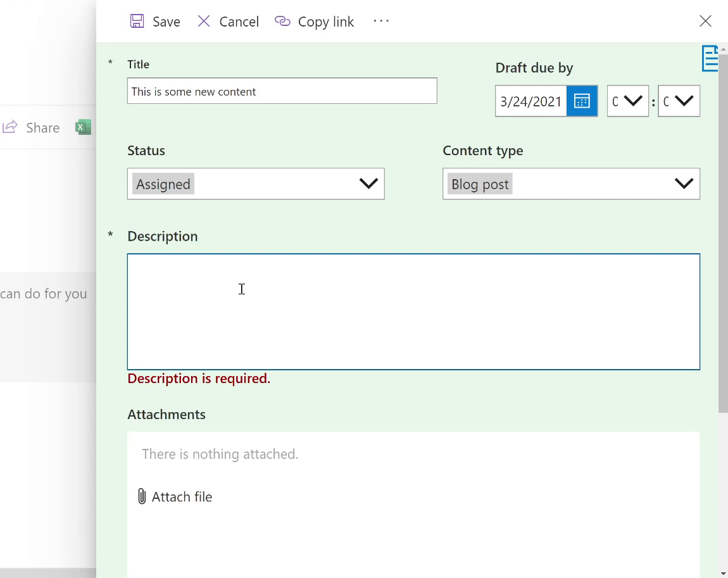Viewport: 728px width, 578px height.
Task: Open the ellipsis more commands menu
Action: click(x=381, y=21)
